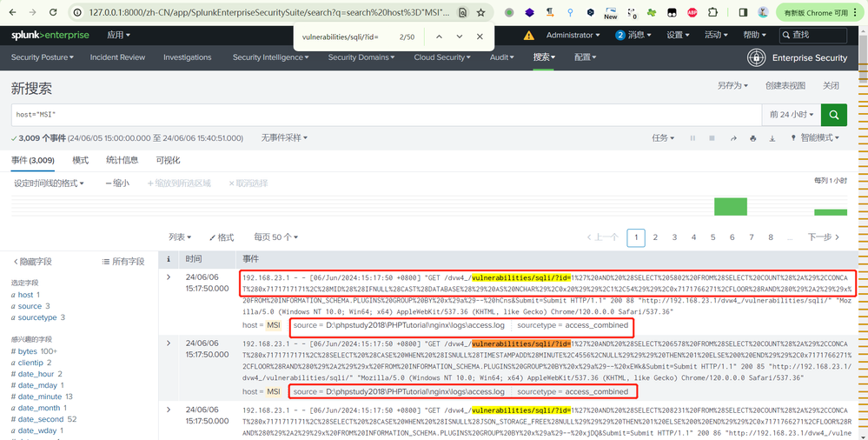Click the 创建表视图 button
Viewport: 868px width, 440px height.
(x=785, y=85)
